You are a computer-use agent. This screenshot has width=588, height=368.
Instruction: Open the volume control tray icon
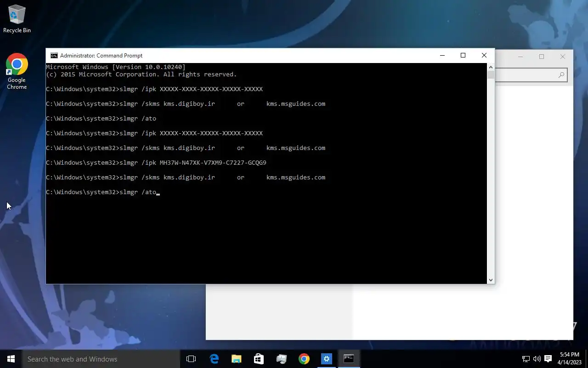click(537, 359)
